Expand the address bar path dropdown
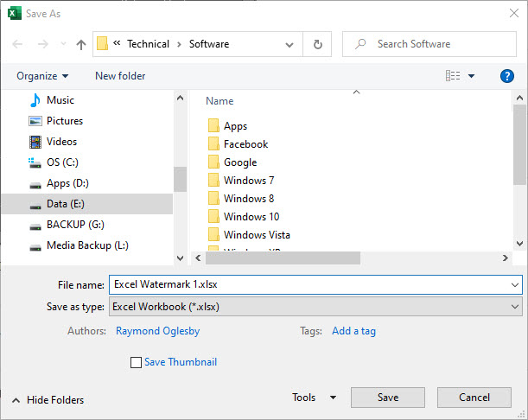 point(289,44)
